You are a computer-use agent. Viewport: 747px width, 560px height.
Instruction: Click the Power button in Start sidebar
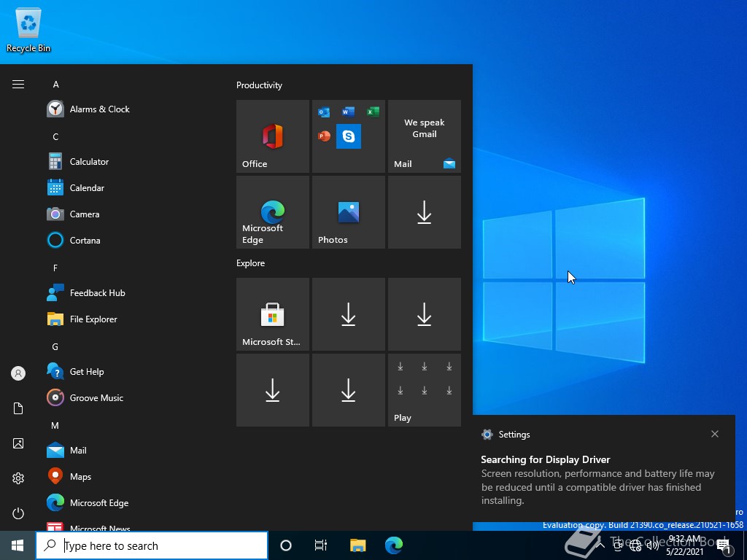[x=18, y=513]
